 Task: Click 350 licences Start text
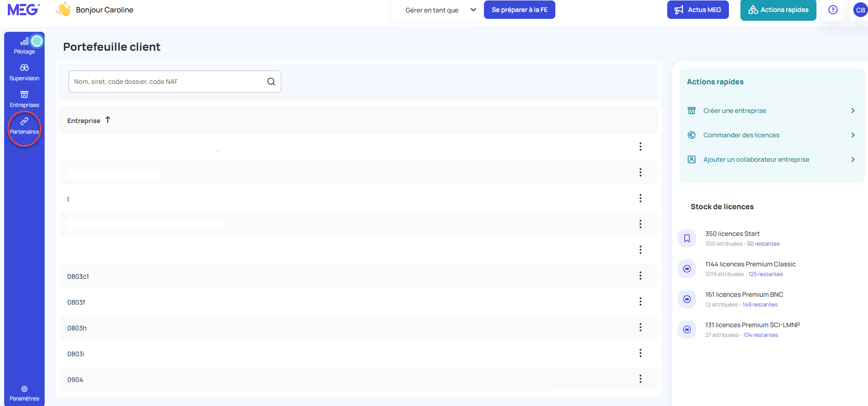click(732, 234)
